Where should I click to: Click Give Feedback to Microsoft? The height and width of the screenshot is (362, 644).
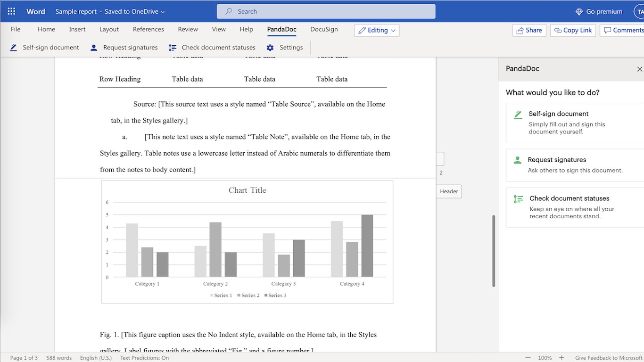[x=609, y=358]
